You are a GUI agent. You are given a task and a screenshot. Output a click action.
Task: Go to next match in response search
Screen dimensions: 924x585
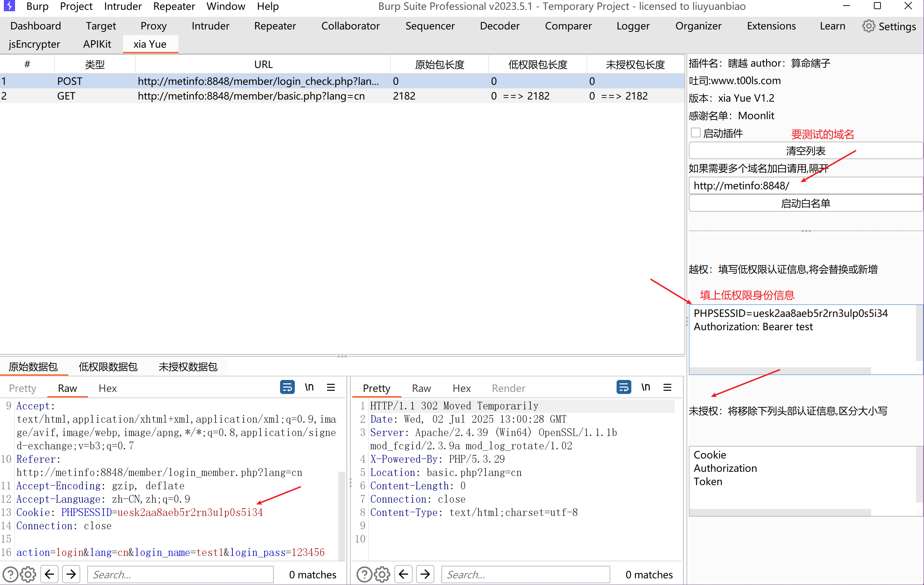(x=425, y=574)
